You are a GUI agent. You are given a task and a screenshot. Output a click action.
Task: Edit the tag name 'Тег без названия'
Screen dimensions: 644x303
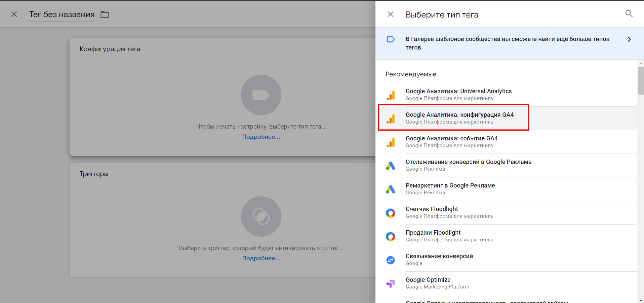tap(62, 14)
